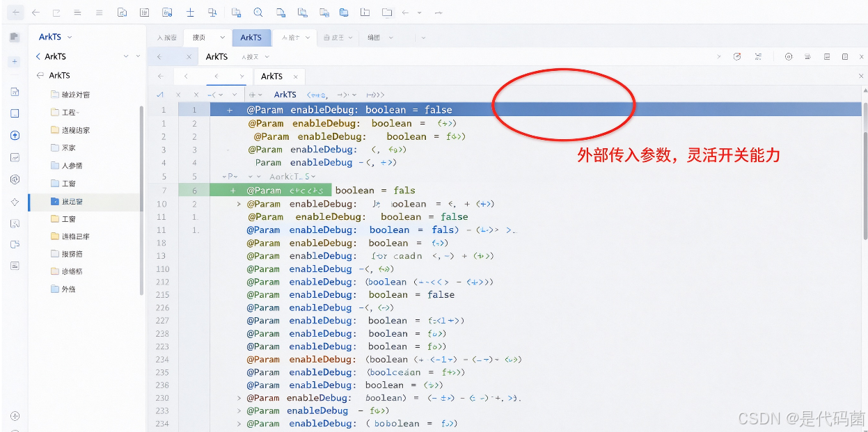This screenshot has width=868, height=432.
Task: Select the highlighted folder with the blue icon
Action: click(85, 201)
